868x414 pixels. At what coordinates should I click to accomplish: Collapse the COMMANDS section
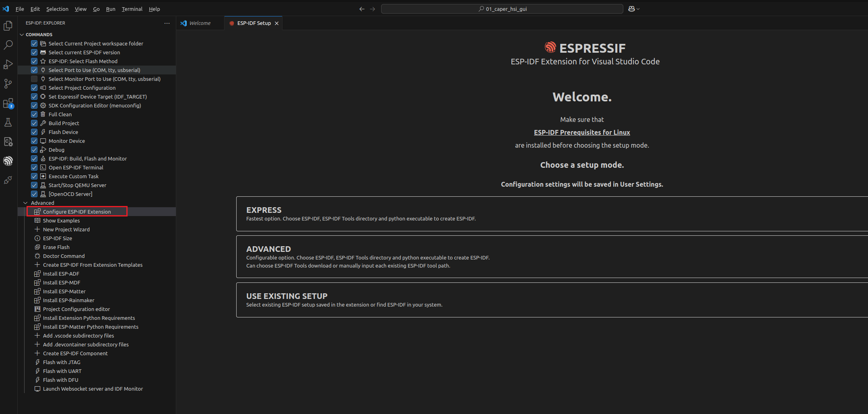click(x=22, y=35)
